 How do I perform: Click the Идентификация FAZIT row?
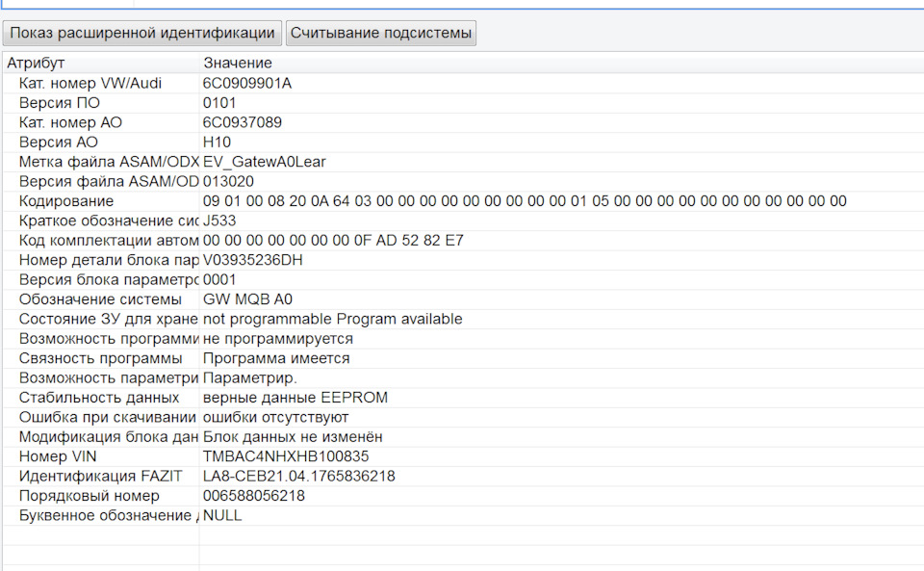coord(101,476)
